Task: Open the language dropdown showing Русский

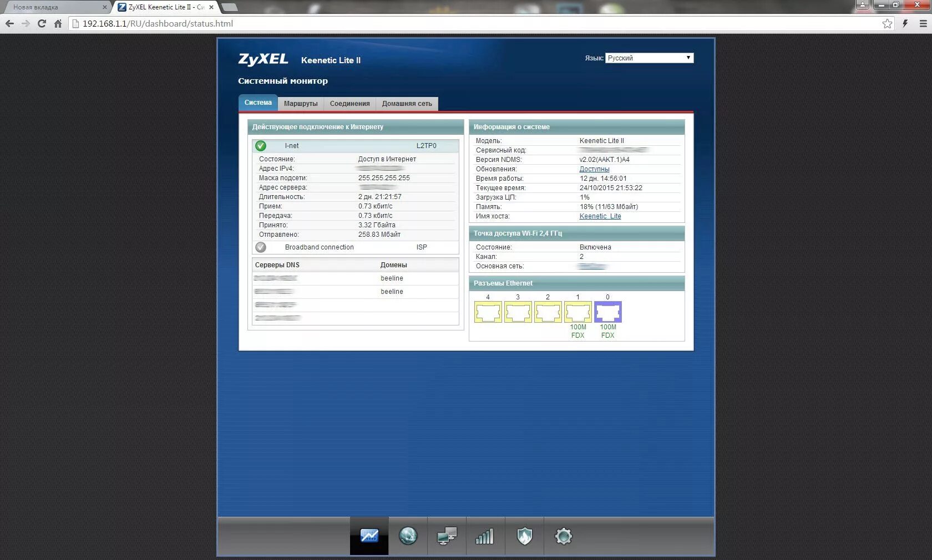Action: point(649,58)
